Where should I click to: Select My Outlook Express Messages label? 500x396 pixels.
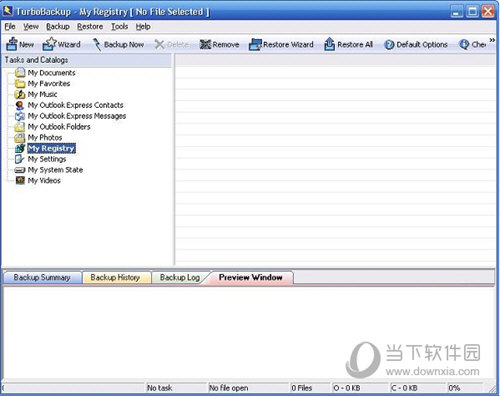pyautogui.click(x=77, y=116)
